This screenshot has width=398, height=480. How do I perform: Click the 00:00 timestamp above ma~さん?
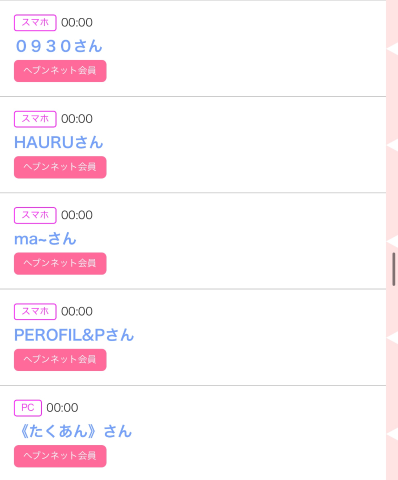click(x=77, y=215)
